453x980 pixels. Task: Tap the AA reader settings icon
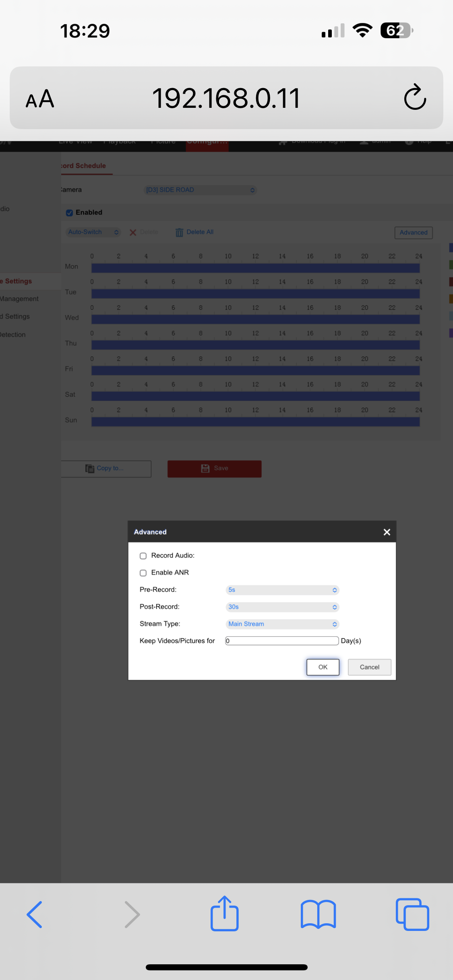(40, 99)
